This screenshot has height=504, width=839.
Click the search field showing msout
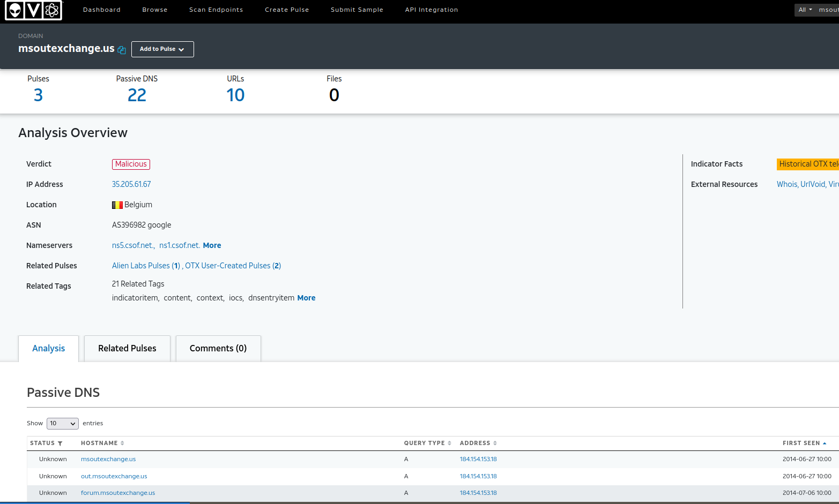click(828, 10)
